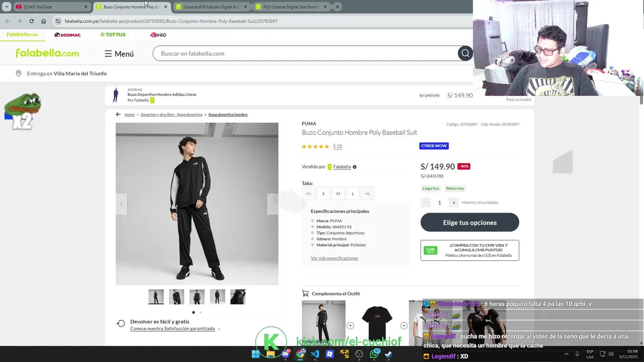
Task: Click the Complementa el Outfit cart icon
Action: (x=305, y=294)
